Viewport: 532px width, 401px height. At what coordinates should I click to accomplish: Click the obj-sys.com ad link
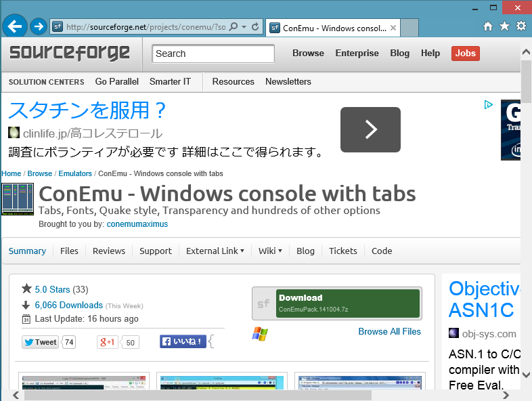point(489,334)
